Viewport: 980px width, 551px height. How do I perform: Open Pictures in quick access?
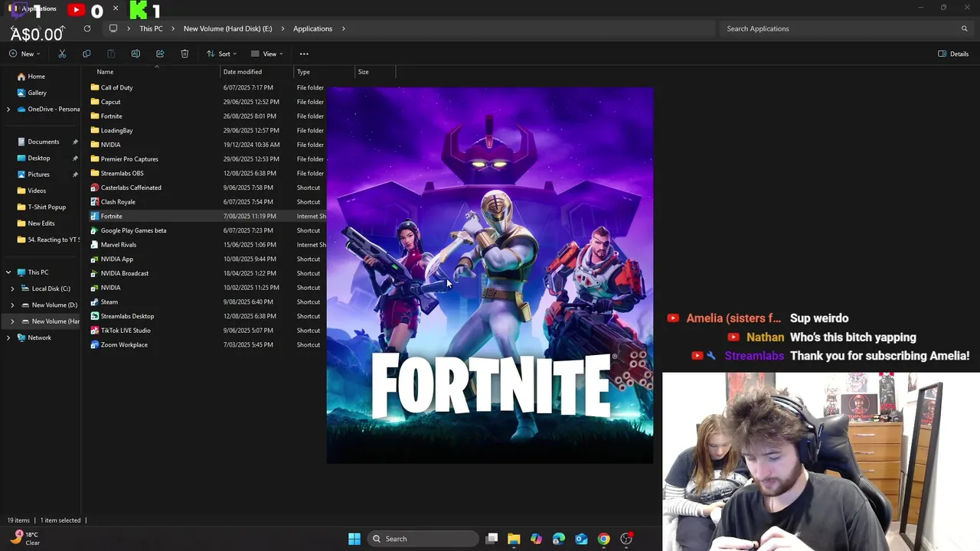(x=38, y=174)
